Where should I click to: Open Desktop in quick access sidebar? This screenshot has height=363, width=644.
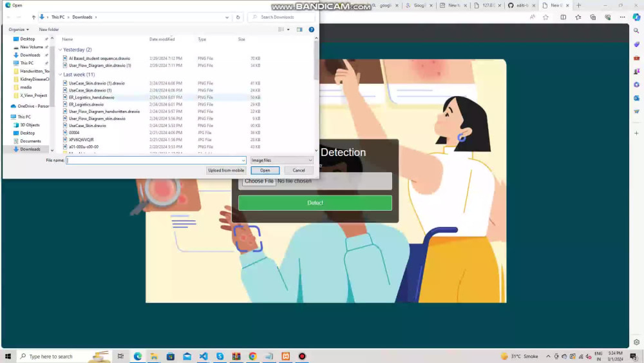tap(28, 39)
